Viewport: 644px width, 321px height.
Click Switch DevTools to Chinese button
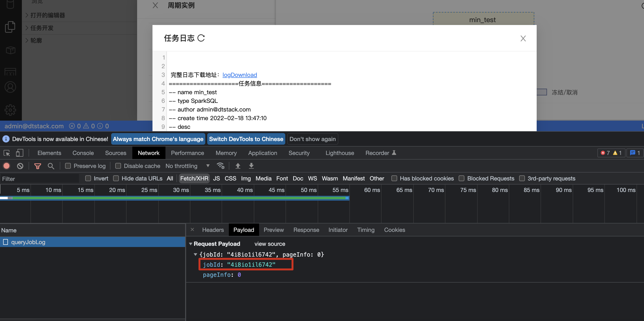pyautogui.click(x=246, y=139)
